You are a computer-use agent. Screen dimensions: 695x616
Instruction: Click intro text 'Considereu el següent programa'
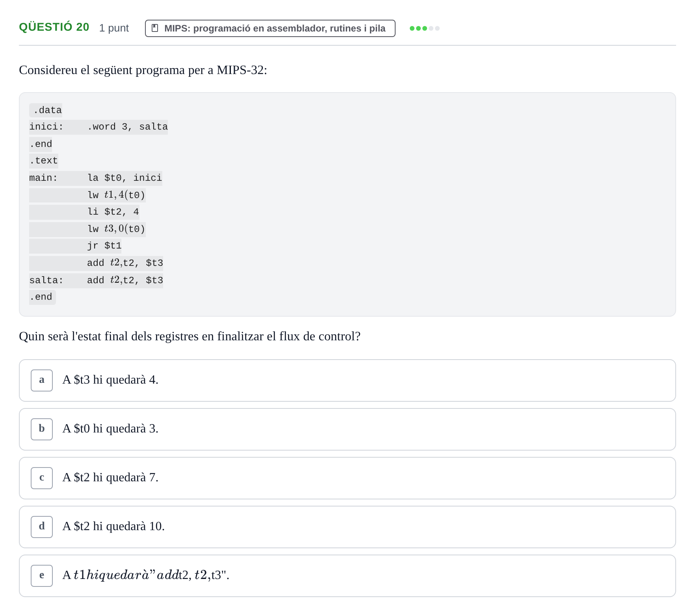point(102,70)
